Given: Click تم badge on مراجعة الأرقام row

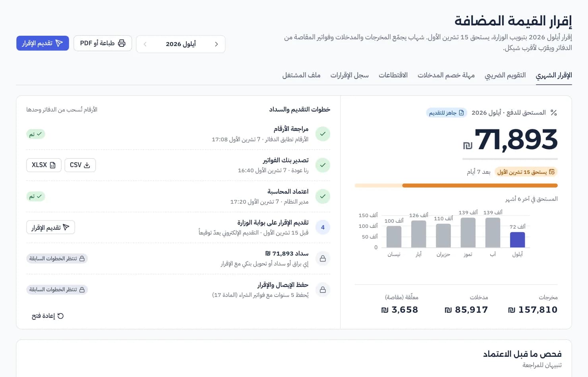Looking at the screenshot, I should (x=36, y=134).
